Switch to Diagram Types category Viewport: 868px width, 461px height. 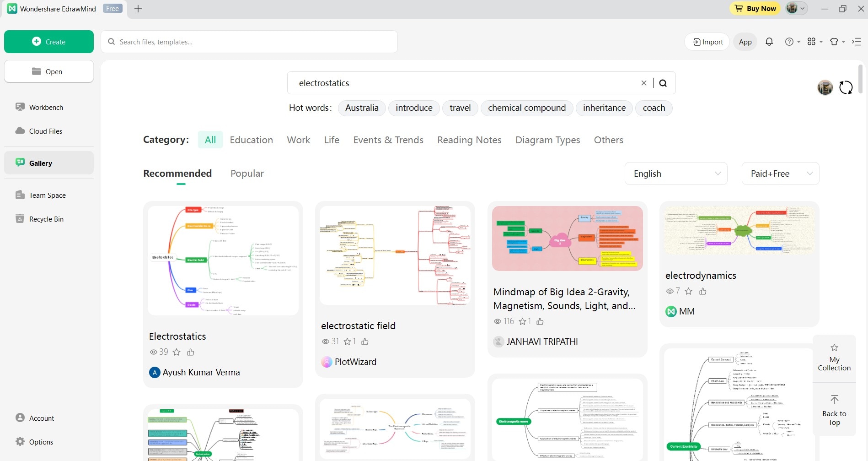tap(547, 140)
